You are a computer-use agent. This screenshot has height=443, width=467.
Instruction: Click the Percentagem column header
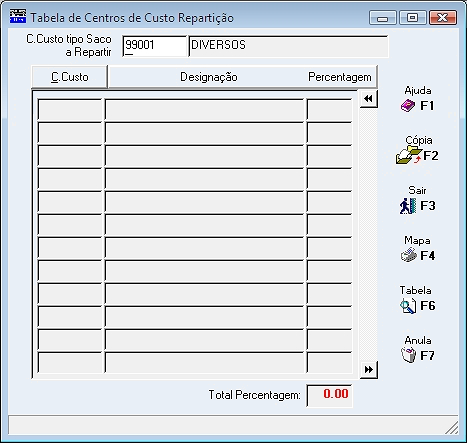coord(340,77)
